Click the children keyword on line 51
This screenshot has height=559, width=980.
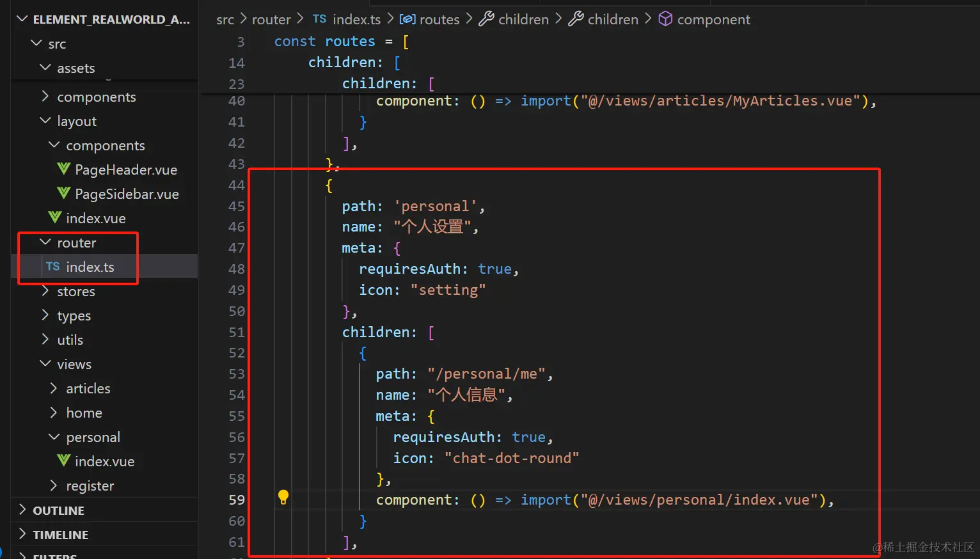click(375, 333)
